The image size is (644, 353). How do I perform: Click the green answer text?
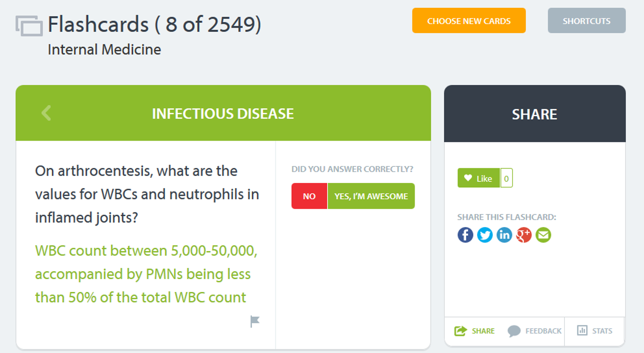pos(146,274)
